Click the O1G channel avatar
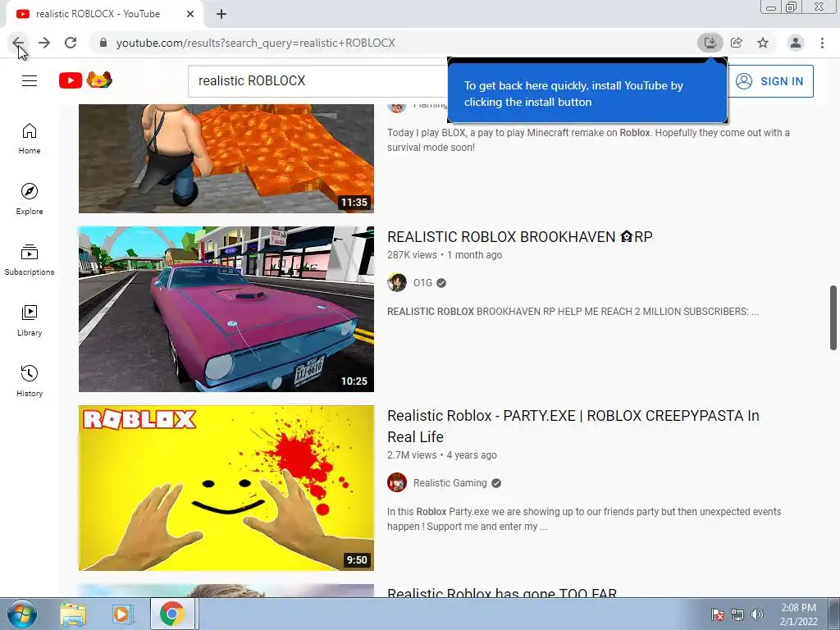The image size is (840, 630). [x=397, y=282]
